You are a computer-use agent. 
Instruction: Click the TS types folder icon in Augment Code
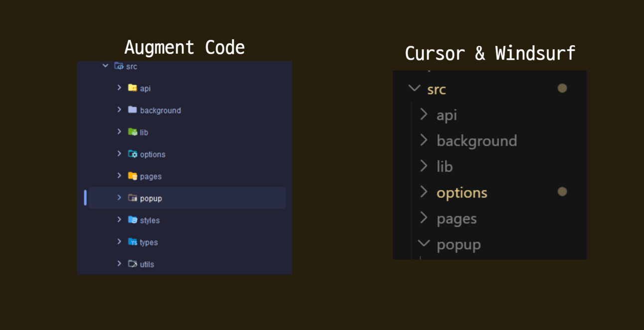click(132, 242)
